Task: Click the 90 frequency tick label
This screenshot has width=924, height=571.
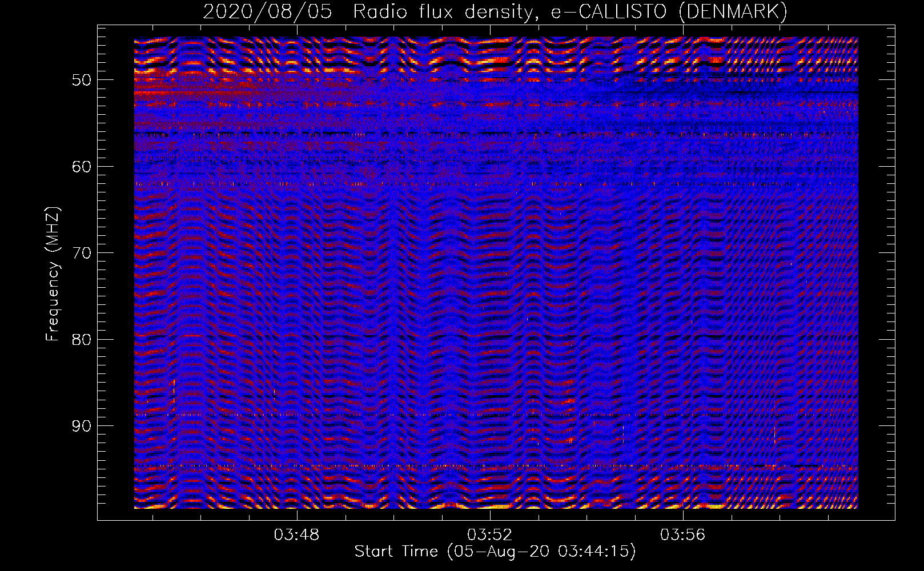Action: click(82, 426)
